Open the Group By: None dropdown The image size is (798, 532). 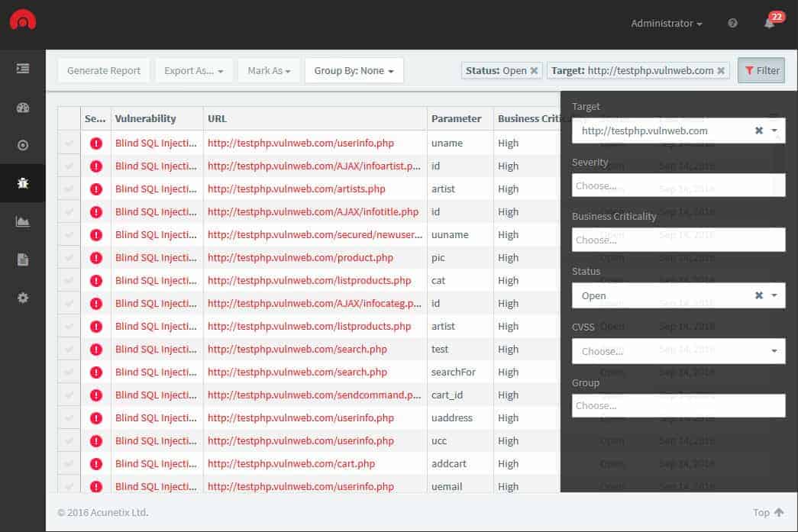coord(354,71)
